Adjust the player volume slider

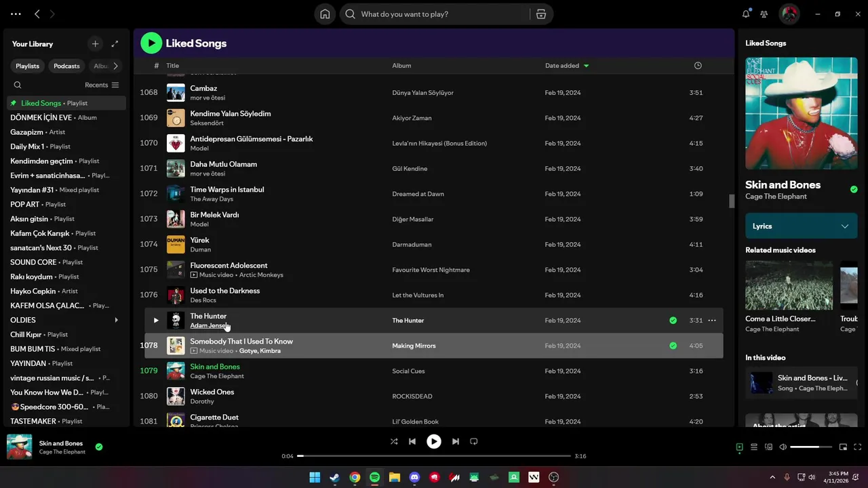pyautogui.click(x=811, y=447)
